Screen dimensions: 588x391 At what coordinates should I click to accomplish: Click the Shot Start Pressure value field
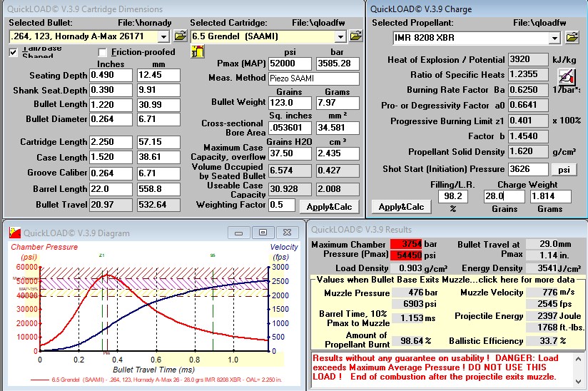[528, 169]
